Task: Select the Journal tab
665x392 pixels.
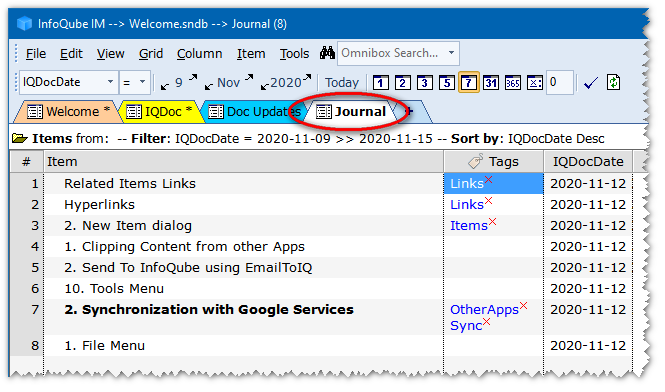Action: [351, 112]
